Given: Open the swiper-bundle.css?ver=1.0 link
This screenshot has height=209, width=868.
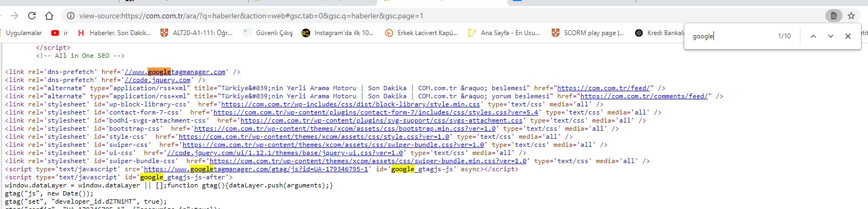Looking at the screenshot, I should click(333, 145).
